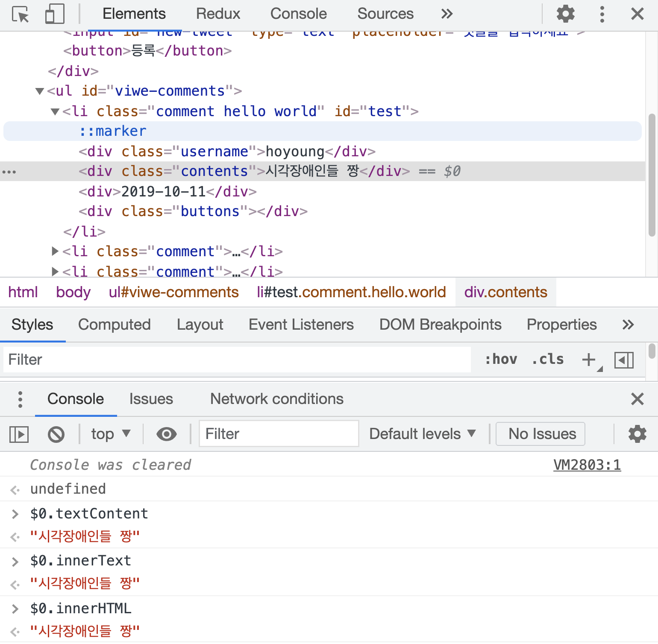
Task: Click the Elements panel vertical scrollbar
Action: (652, 175)
